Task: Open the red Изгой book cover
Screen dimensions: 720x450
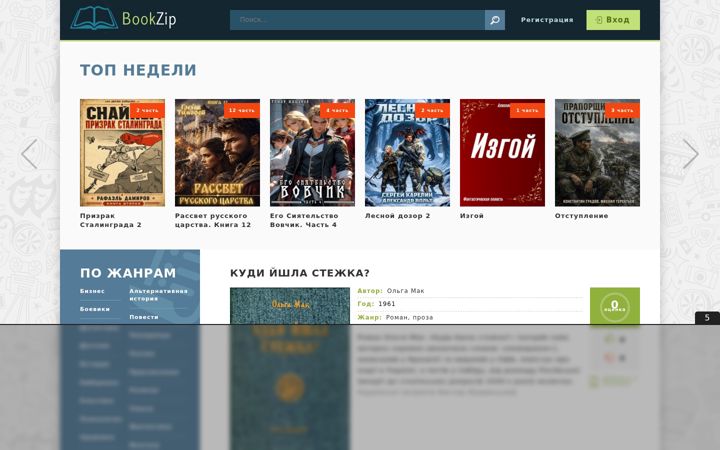Action: (502, 152)
